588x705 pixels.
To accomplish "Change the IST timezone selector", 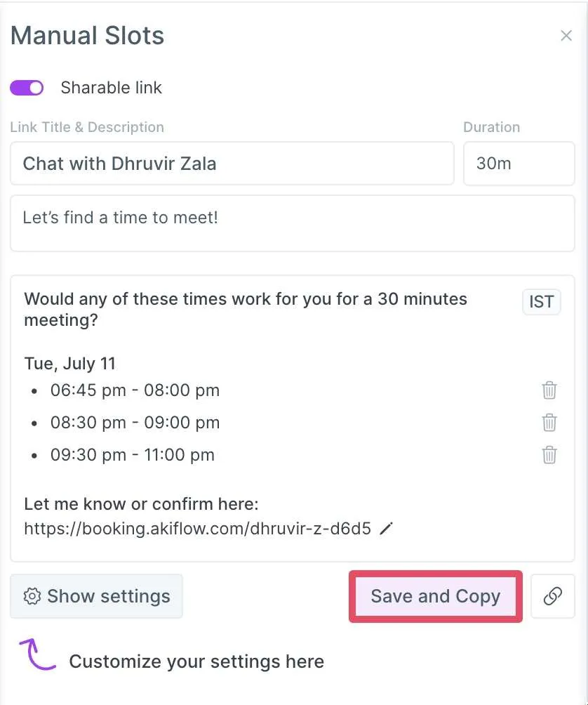I will click(541, 302).
